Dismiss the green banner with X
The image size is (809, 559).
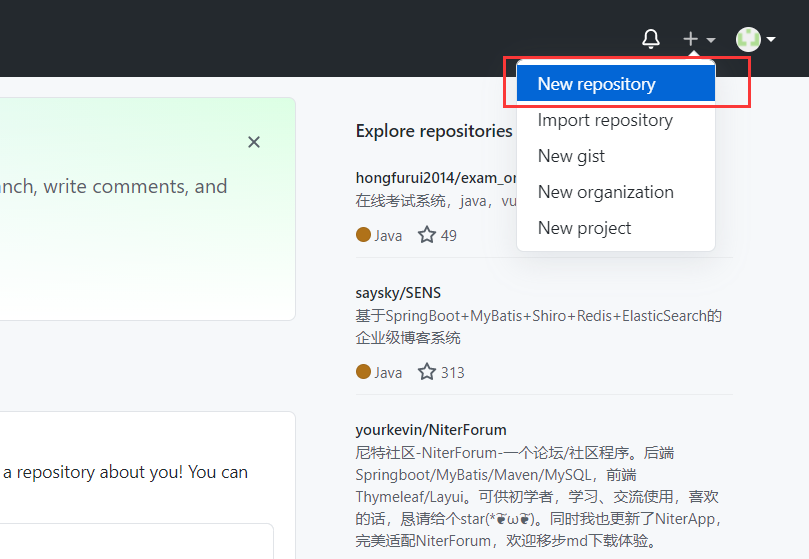[254, 142]
